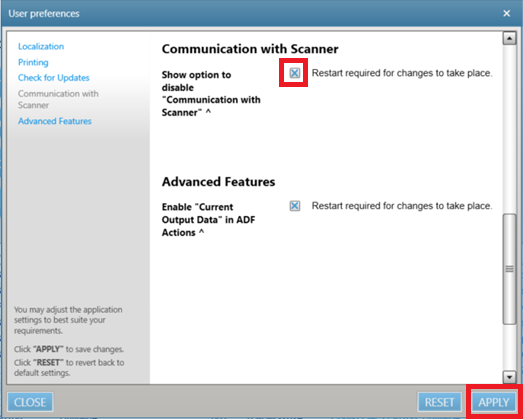Select Check for Updates in sidebar

pyautogui.click(x=54, y=78)
